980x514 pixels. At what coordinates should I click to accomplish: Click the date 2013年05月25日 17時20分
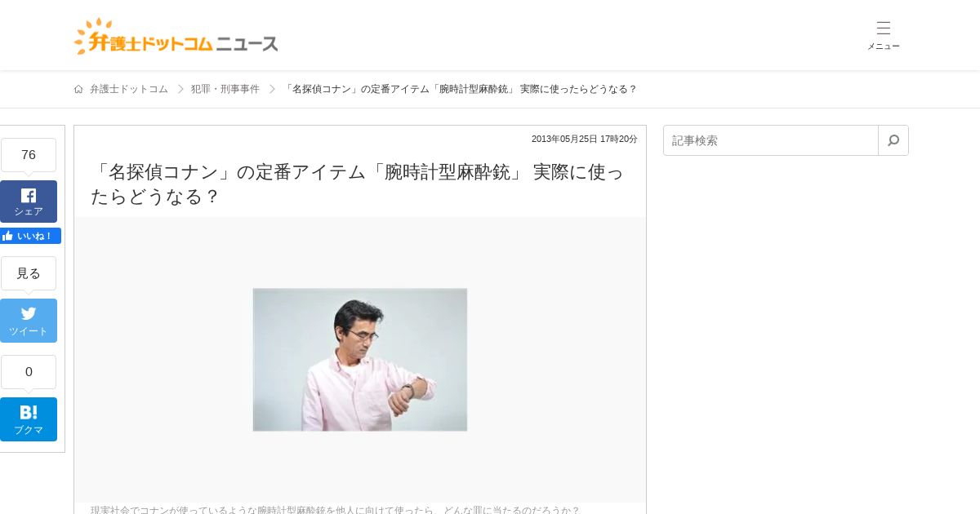tap(585, 139)
